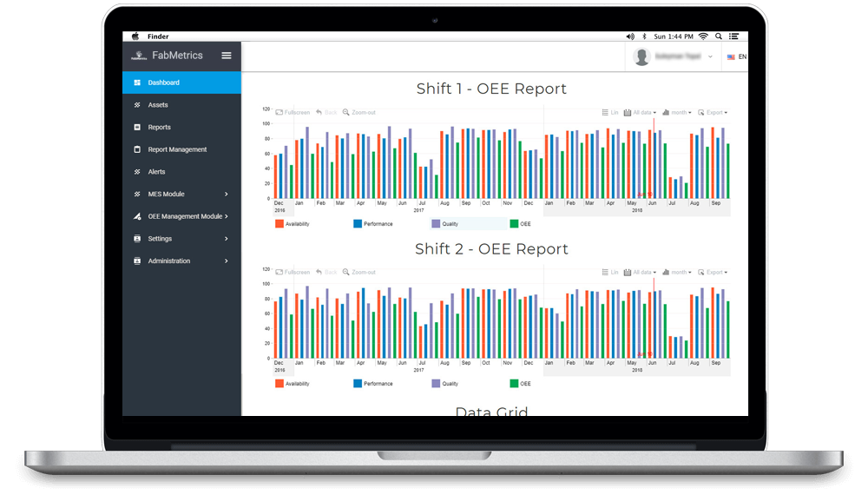This screenshot has height=495, width=868.
Task: Open the All data dropdown on Shift 1 chart
Action: [640, 112]
